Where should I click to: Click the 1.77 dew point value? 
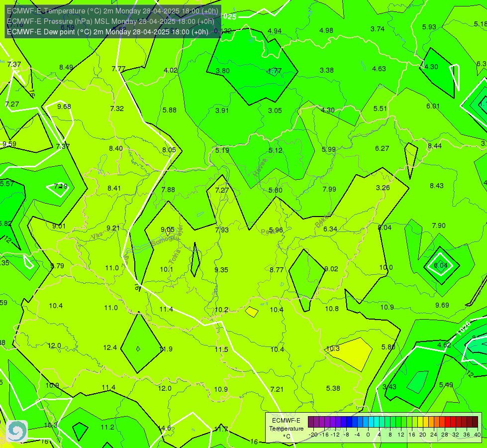point(275,71)
